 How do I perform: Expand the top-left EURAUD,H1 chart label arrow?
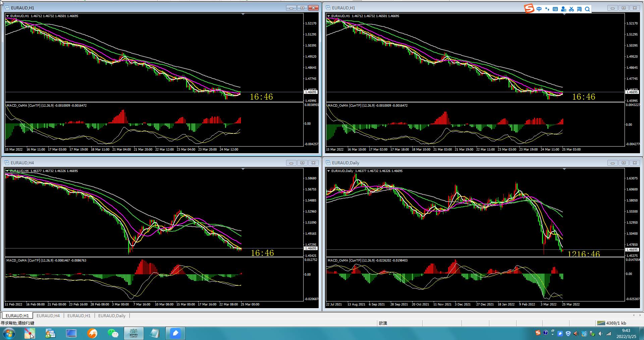(7, 16)
